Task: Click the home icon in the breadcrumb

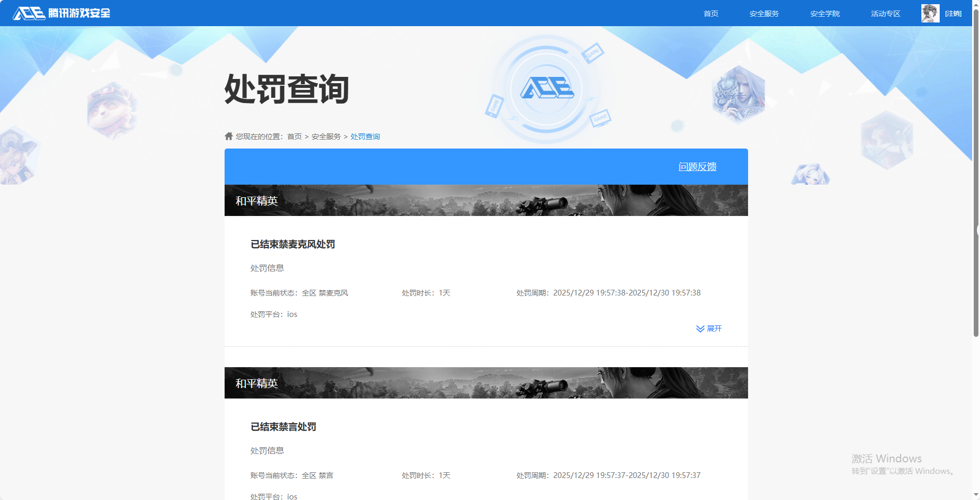Action: 228,136
